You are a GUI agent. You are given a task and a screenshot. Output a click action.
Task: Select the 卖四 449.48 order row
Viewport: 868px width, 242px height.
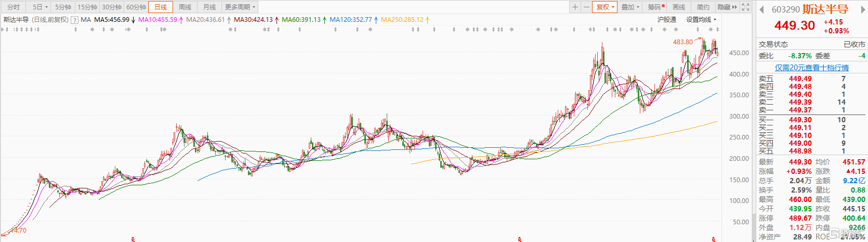point(811,86)
